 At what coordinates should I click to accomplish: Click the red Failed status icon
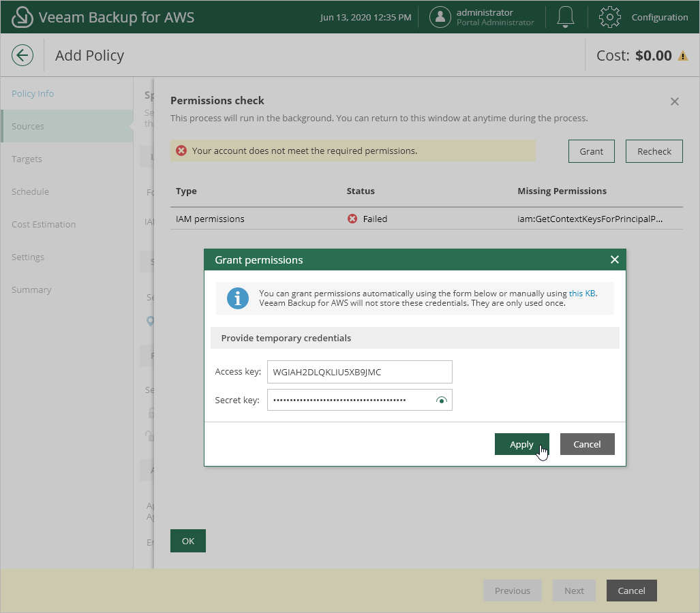tap(352, 219)
